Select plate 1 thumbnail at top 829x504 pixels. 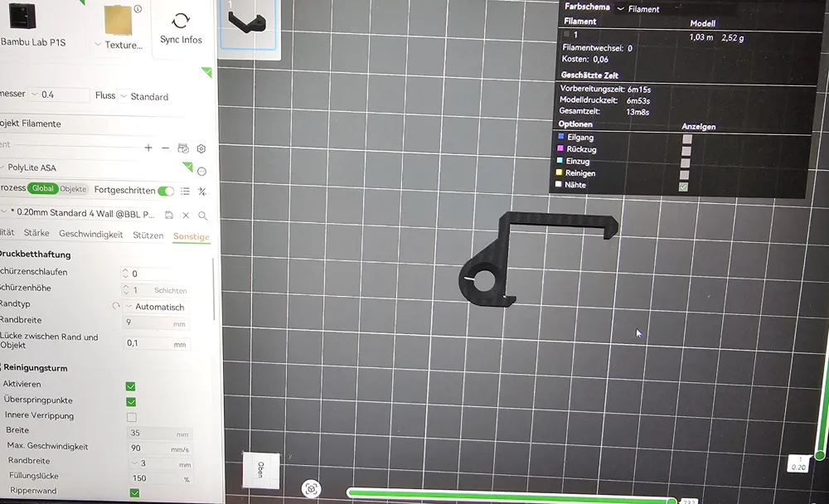click(x=248, y=25)
